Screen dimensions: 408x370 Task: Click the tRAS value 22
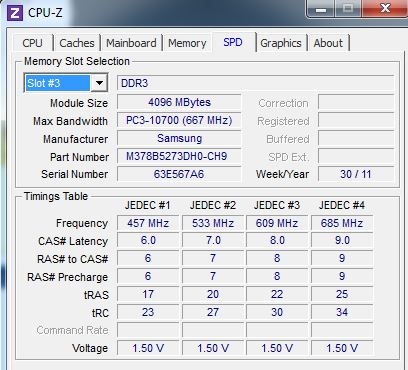tap(277, 294)
